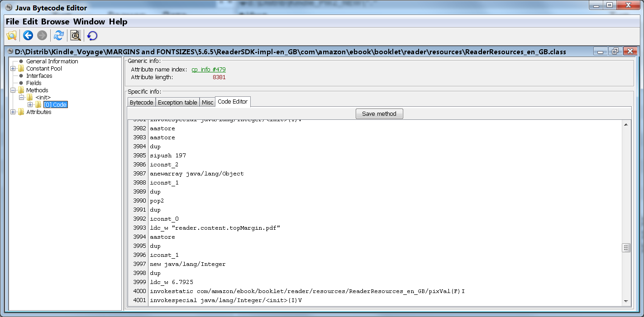Click 'anewarray java/lang/Object' line
This screenshot has width=644, height=317.
(x=197, y=174)
